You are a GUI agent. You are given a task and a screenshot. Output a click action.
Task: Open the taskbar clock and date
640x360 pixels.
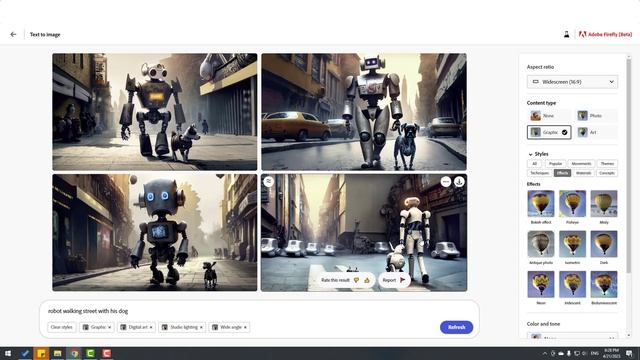tap(611, 353)
